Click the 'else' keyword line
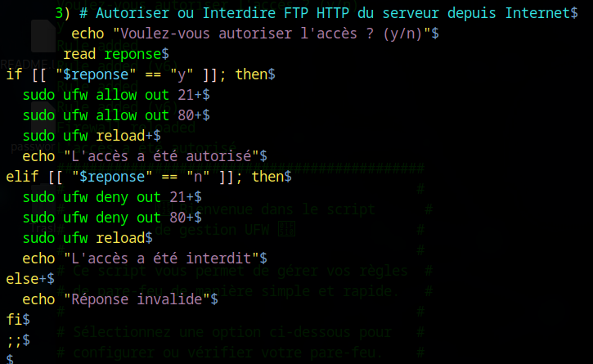Viewport: 593px width, 364px height. (x=30, y=279)
